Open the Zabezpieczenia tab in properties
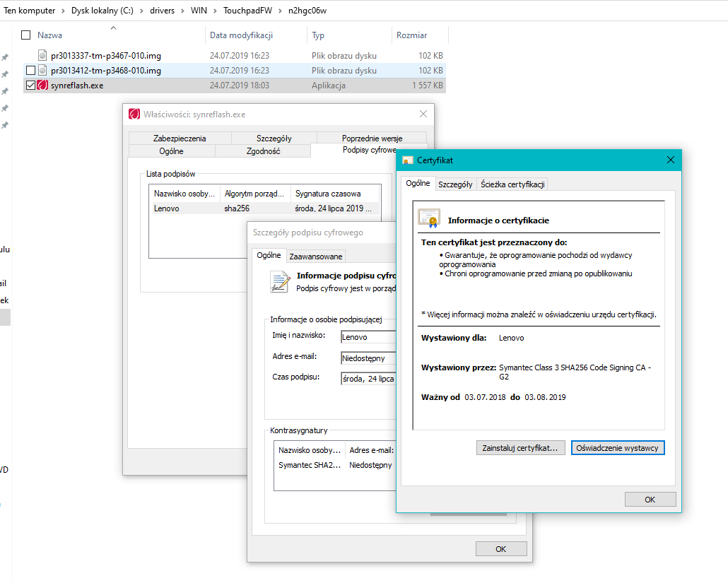The width and height of the screenshot is (728, 583). [180, 139]
